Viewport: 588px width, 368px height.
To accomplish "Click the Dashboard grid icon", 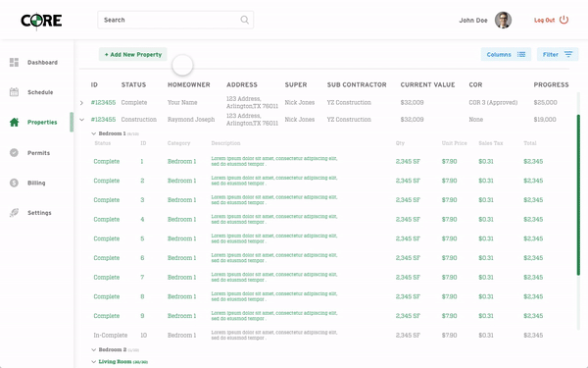I will 14,63.
